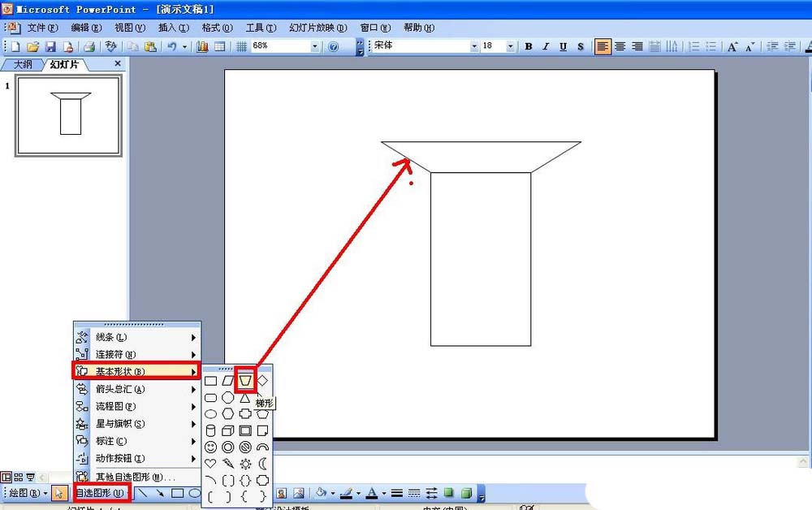Expand the 连接符 (Connectors) submenu

click(136, 355)
